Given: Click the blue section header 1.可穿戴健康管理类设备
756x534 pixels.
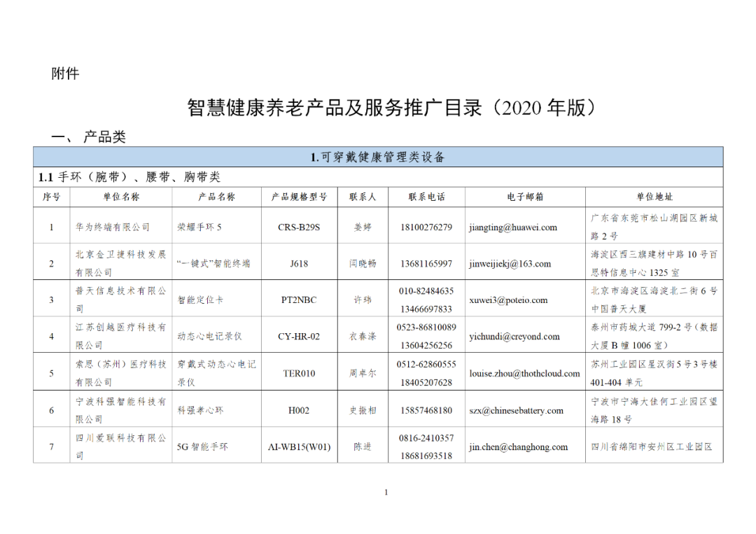Looking at the screenshot, I should click(x=378, y=157).
